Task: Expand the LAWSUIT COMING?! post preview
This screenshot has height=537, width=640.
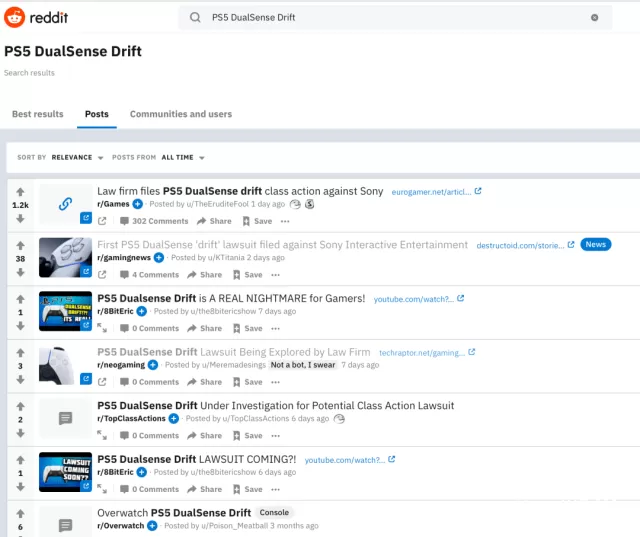Action: (102, 489)
